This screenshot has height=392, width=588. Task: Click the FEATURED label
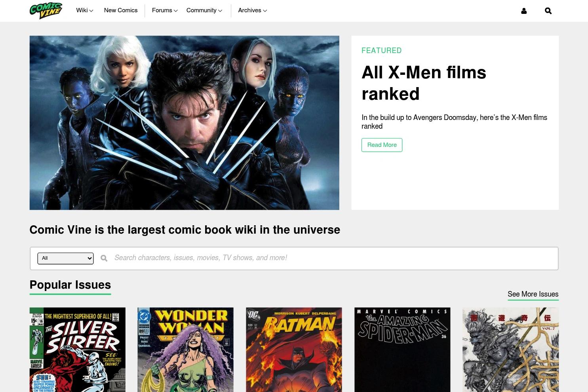click(x=382, y=51)
